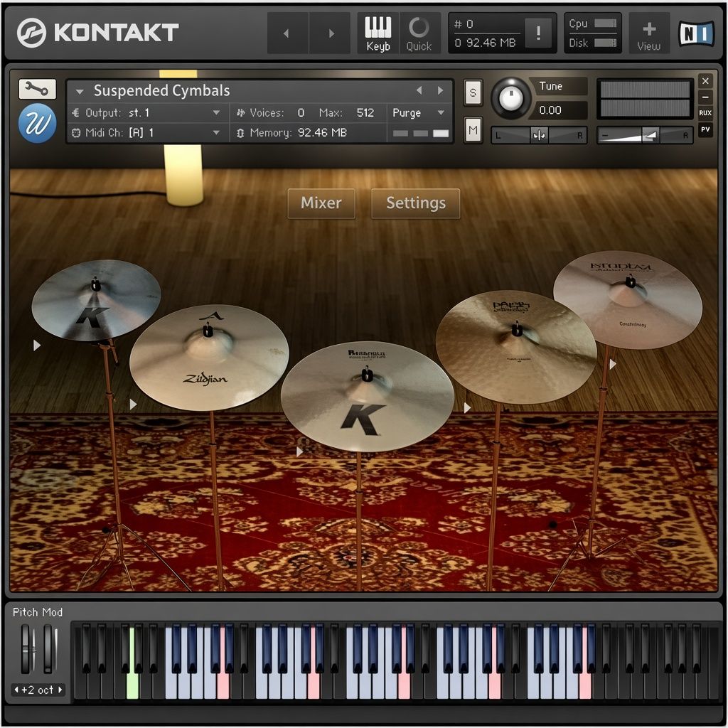
Task: Play the green highlighted key
Action: 133,685
